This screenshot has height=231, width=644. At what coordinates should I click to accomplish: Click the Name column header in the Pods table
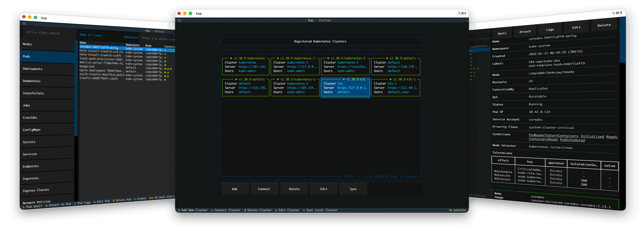83,43
